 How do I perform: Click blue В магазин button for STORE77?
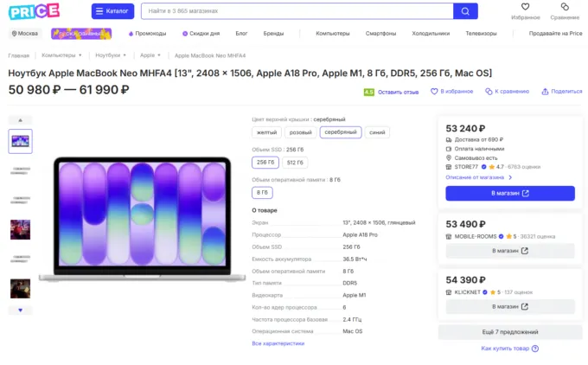point(510,193)
